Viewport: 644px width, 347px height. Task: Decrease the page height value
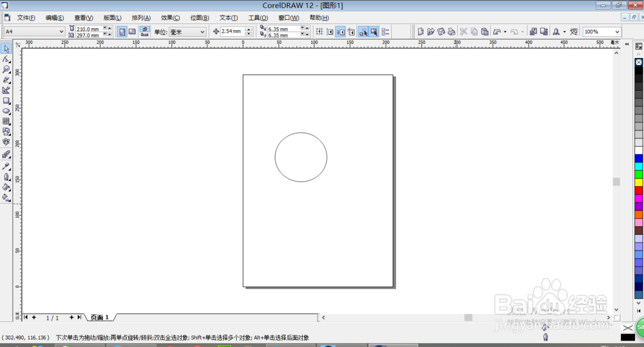point(105,35)
